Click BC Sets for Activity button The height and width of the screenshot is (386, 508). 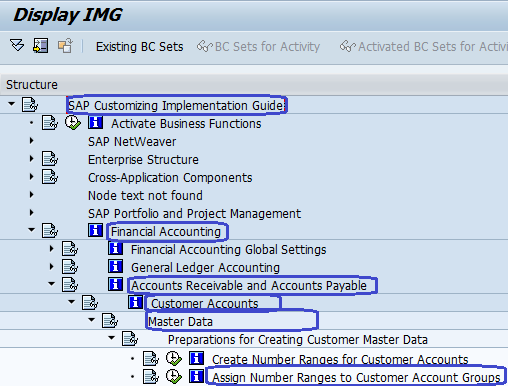259,47
